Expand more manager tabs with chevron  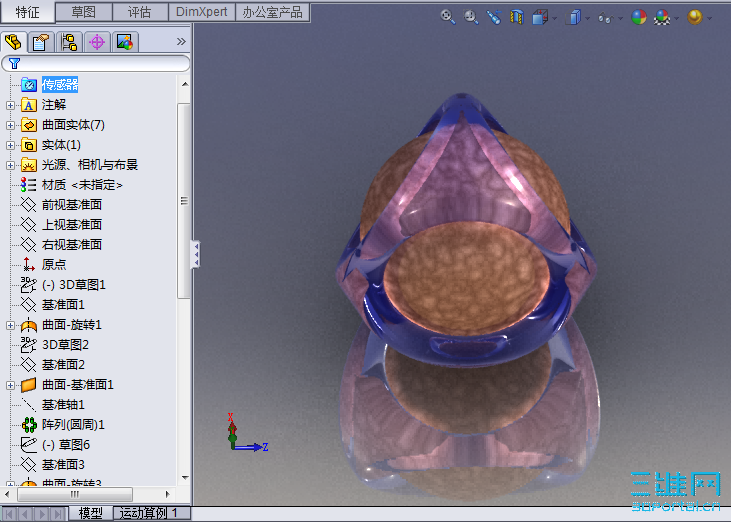[x=181, y=41]
